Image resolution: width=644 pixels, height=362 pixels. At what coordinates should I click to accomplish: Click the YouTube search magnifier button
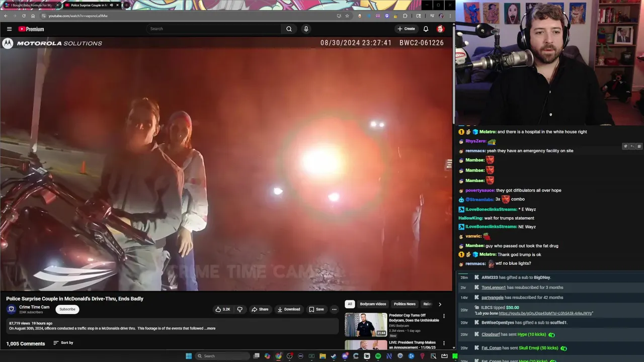289,29
